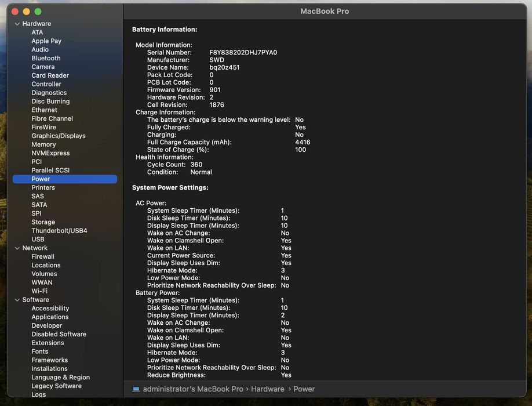Screen dimensions: 532x406
Task: Select Printers in the sidebar
Action: [x=43, y=187]
